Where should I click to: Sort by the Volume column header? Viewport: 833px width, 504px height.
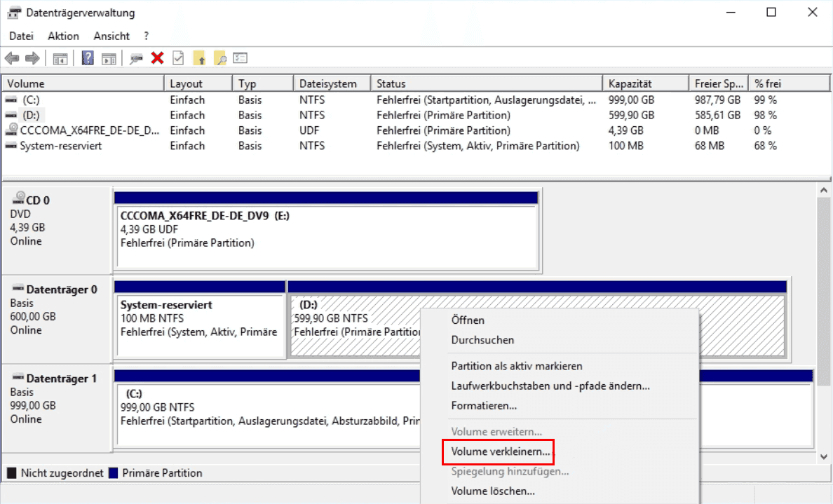(x=83, y=83)
